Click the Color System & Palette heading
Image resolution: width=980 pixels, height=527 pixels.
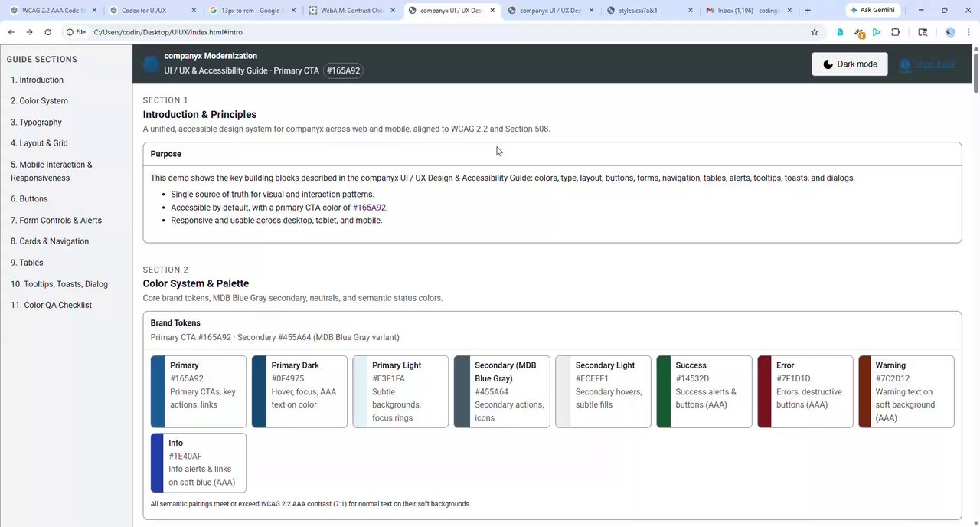pyautogui.click(x=196, y=283)
